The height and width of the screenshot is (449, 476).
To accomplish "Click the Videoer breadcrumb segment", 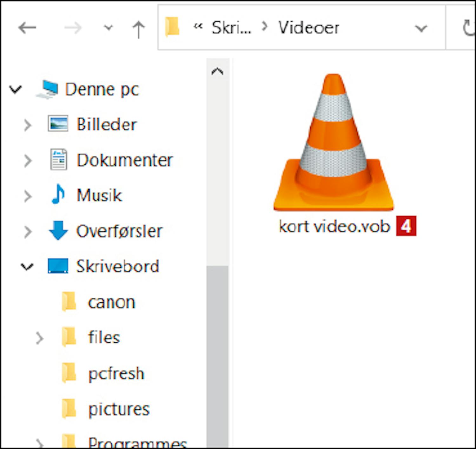I will tap(308, 28).
